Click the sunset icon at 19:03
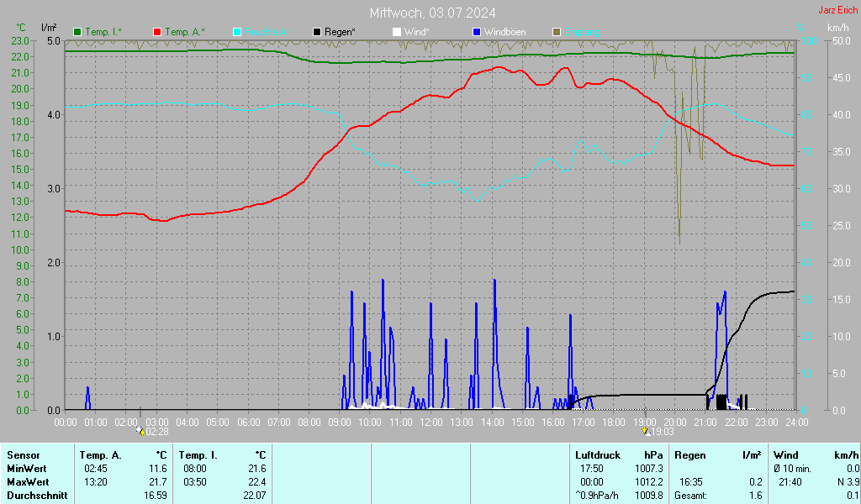 (x=645, y=431)
